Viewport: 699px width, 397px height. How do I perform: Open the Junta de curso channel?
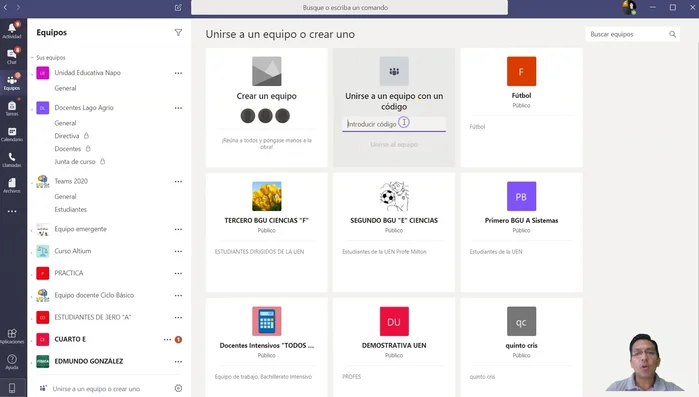(x=75, y=162)
